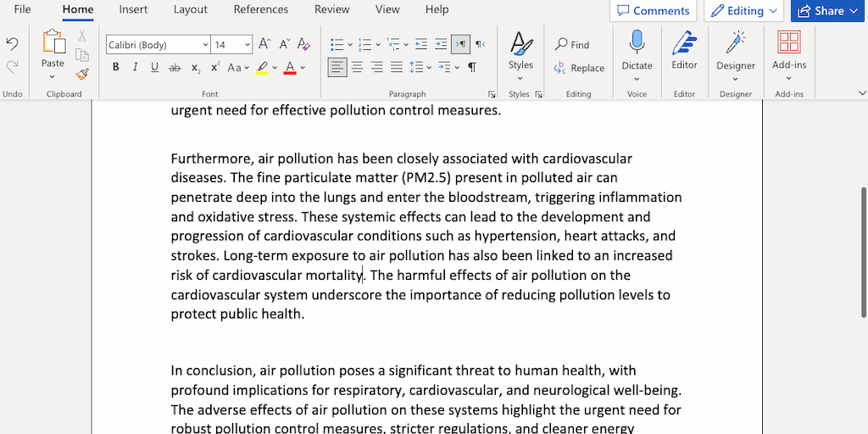This screenshot has height=434, width=868.
Task: Apply subscript formatting
Action: coord(195,68)
